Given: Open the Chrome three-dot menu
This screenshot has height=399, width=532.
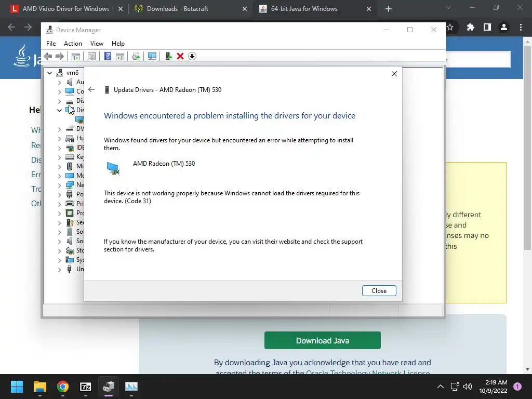Looking at the screenshot, I should pos(521,27).
